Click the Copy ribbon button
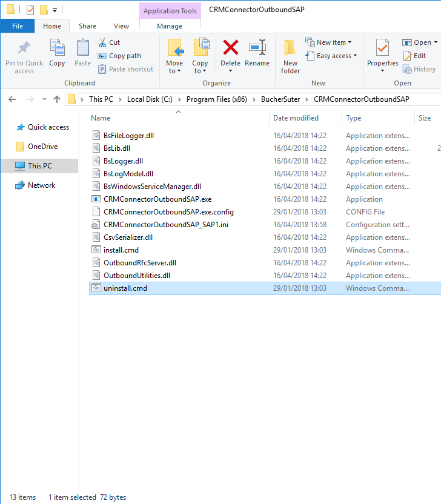Image resolution: width=441 pixels, height=504 pixels. 57,52
